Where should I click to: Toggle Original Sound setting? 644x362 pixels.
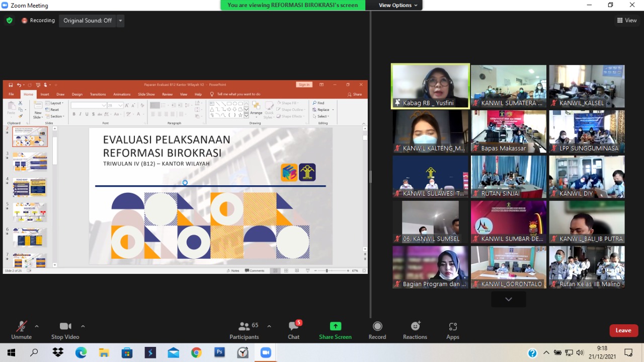(x=88, y=21)
